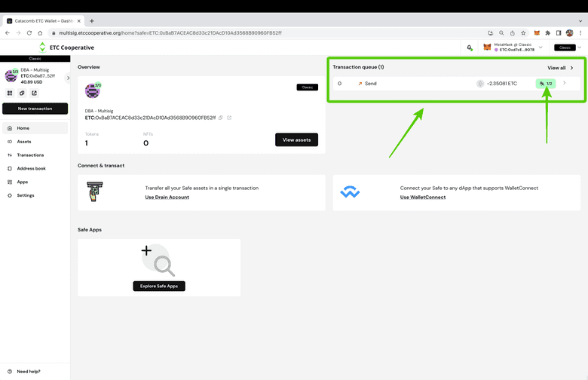Go to Assets in the sidebar
The width and height of the screenshot is (588, 380).
tap(24, 141)
